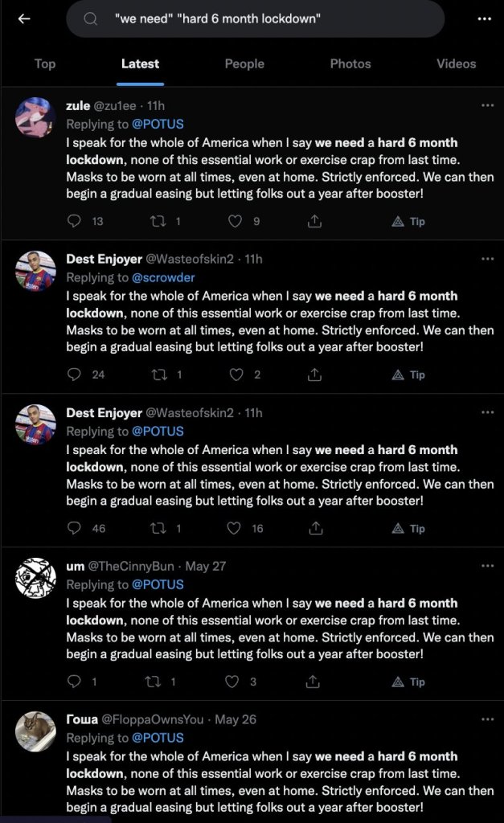Switch to the Top tab
Viewport: 504px width, 823px height.
[x=45, y=63]
